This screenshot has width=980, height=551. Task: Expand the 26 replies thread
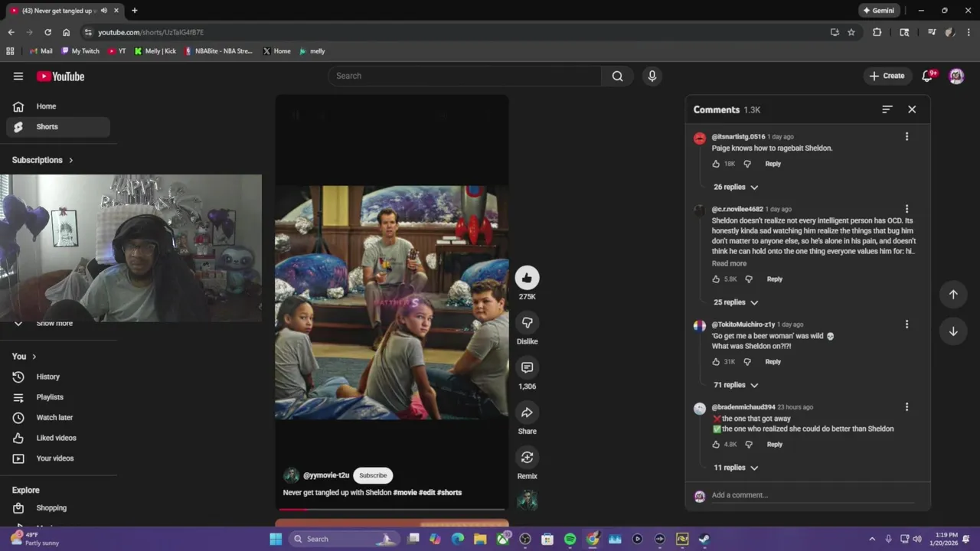(736, 187)
